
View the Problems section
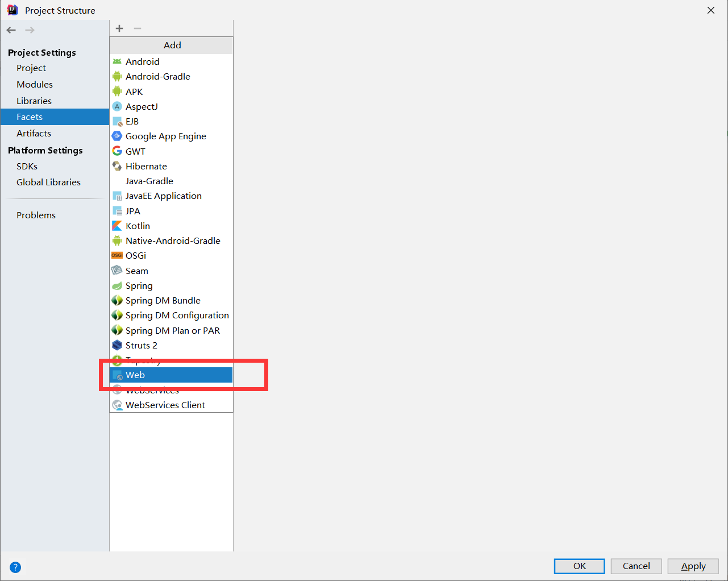coord(36,215)
